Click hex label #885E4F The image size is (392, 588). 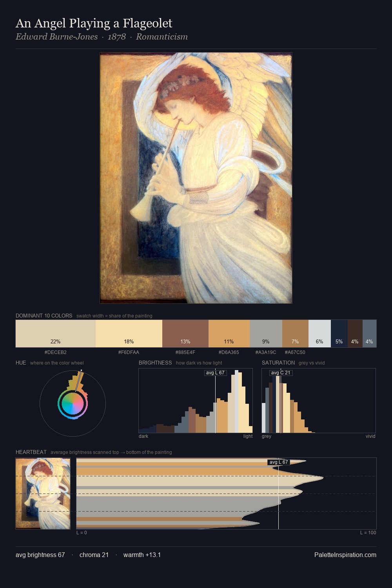pos(185,352)
